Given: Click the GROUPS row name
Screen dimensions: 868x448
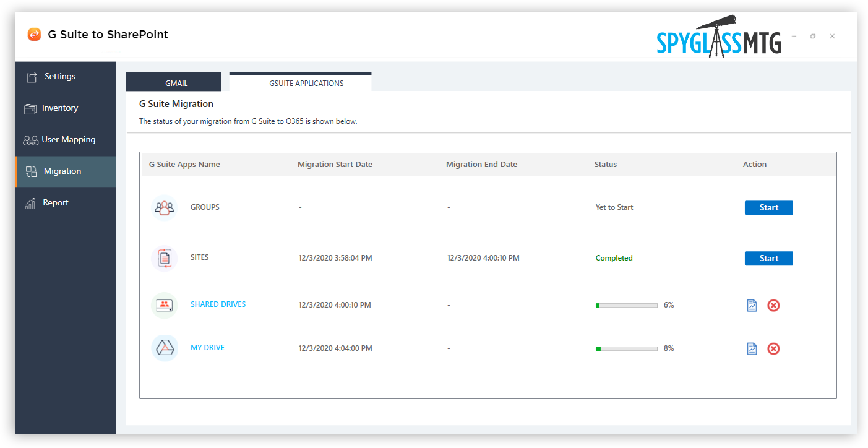Looking at the screenshot, I should 205,207.
